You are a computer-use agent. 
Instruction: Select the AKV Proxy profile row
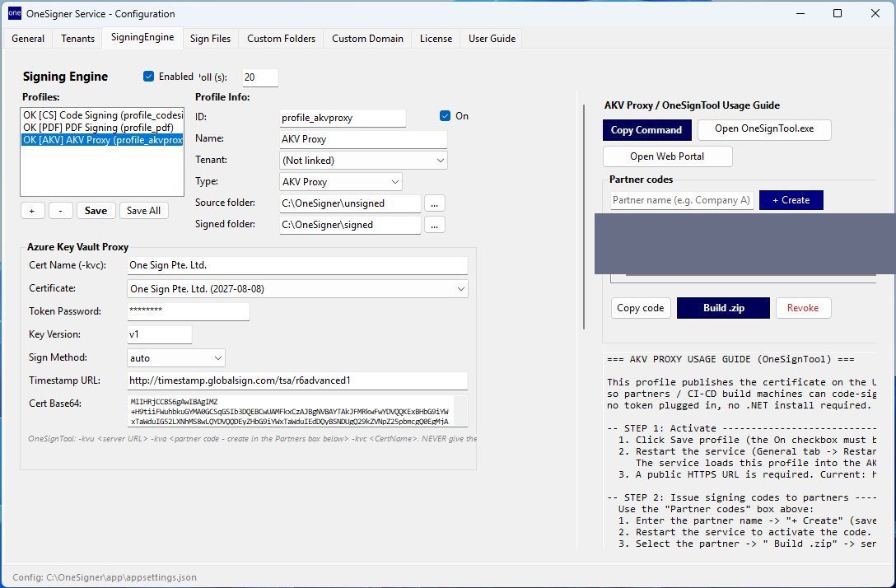click(x=102, y=140)
